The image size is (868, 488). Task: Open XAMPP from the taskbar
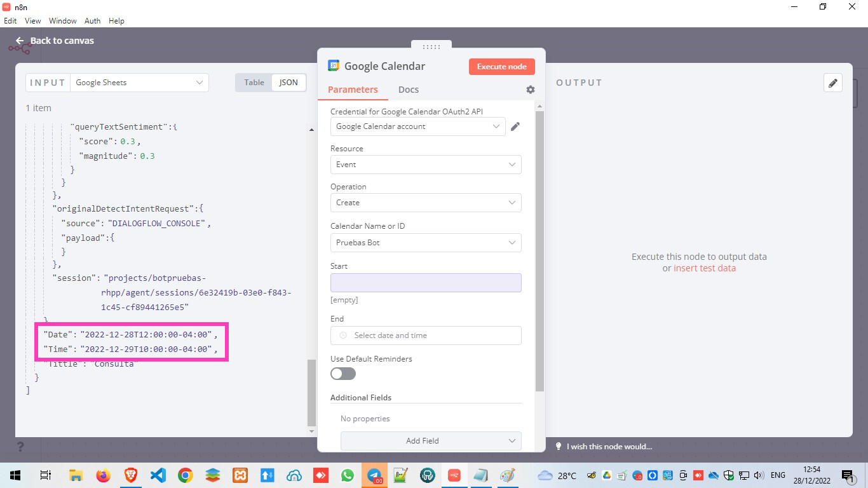click(x=240, y=475)
